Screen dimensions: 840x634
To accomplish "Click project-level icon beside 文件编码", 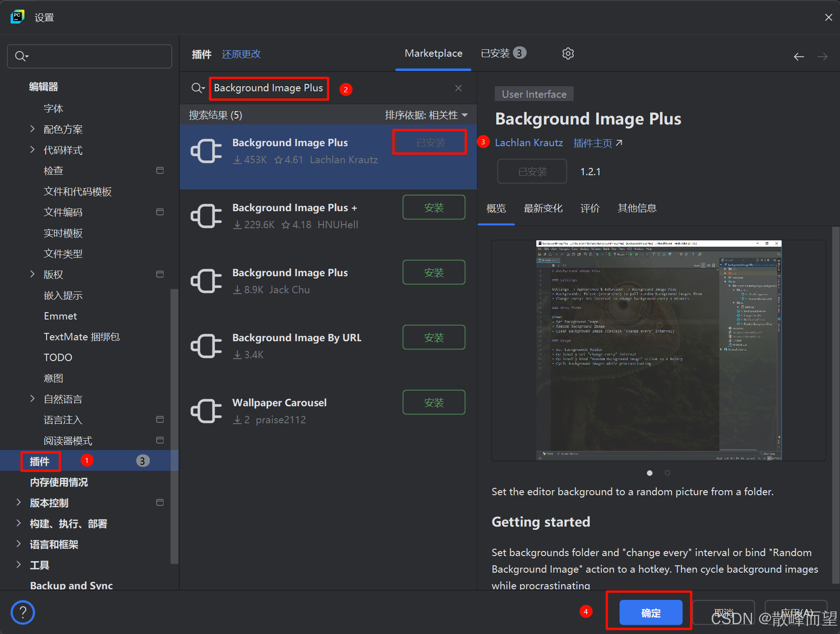I will (160, 212).
